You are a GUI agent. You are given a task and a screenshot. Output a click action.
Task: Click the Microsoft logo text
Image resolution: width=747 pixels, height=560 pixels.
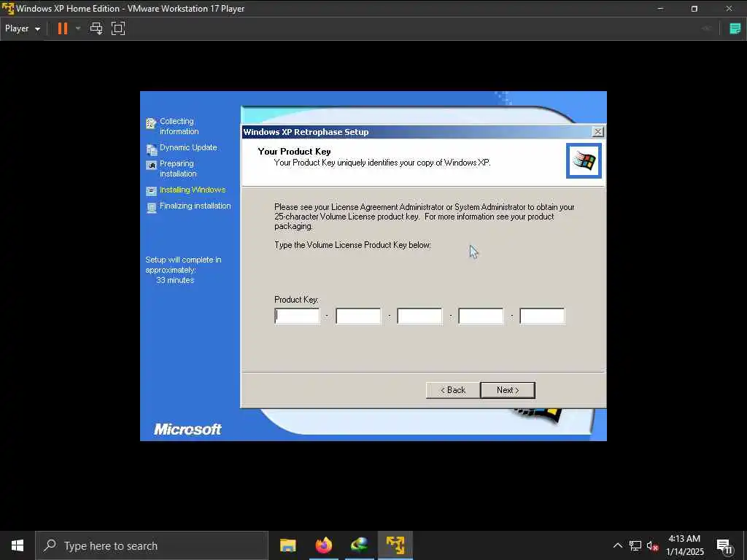[187, 429]
